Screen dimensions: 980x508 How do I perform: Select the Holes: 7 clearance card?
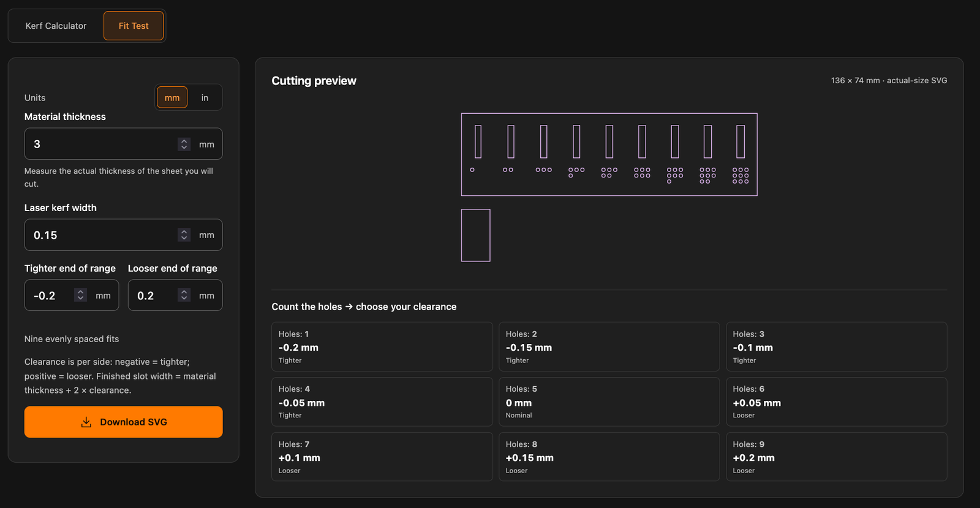(382, 457)
